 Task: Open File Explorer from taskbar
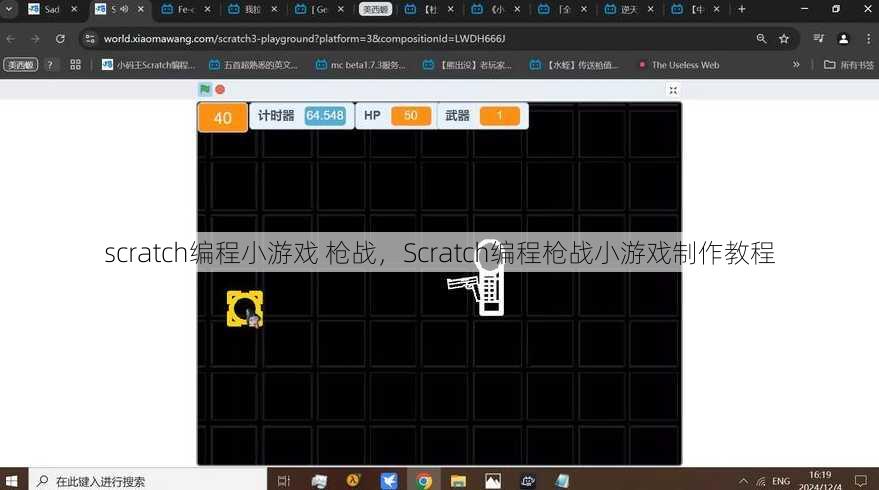pos(458,481)
